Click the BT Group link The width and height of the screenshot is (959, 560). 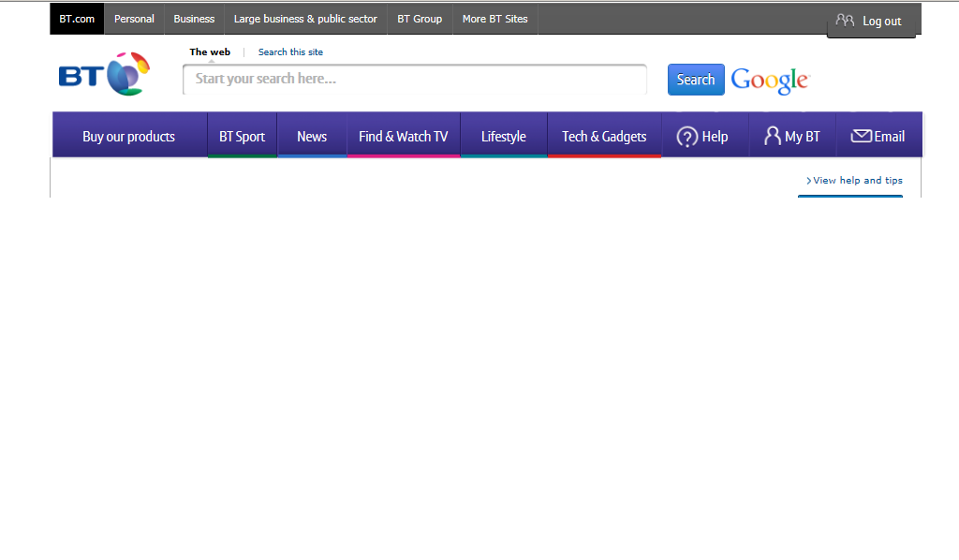click(420, 19)
